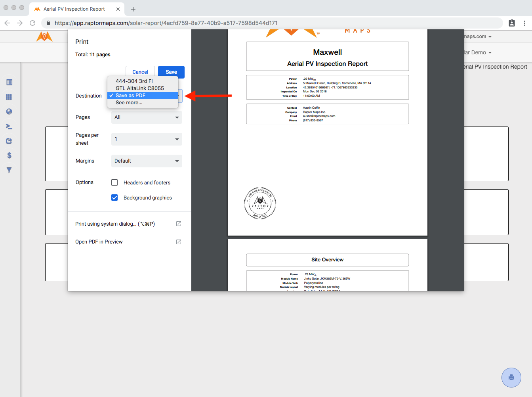Go back using the browser back arrow
This screenshot has height=397, width=532.
[7, 23]
